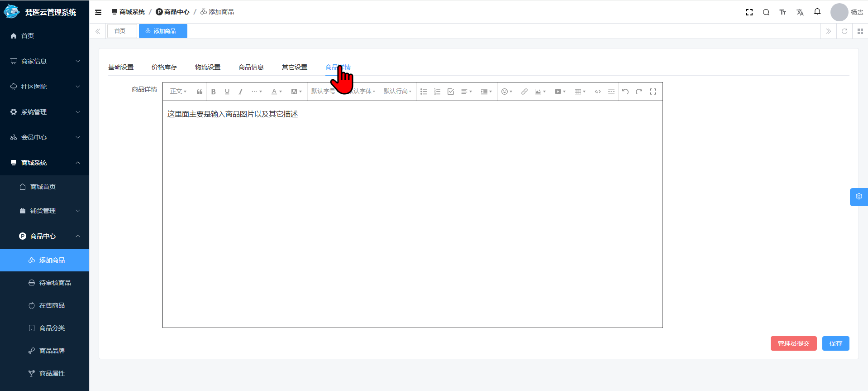This screenshot has width=868, height=391.
Task: Toggle italic formatting in the editor
Action: point(240,92)
